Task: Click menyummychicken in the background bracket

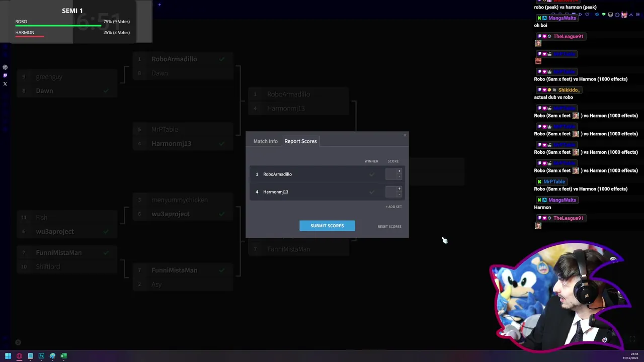Action: coord(179,200)
